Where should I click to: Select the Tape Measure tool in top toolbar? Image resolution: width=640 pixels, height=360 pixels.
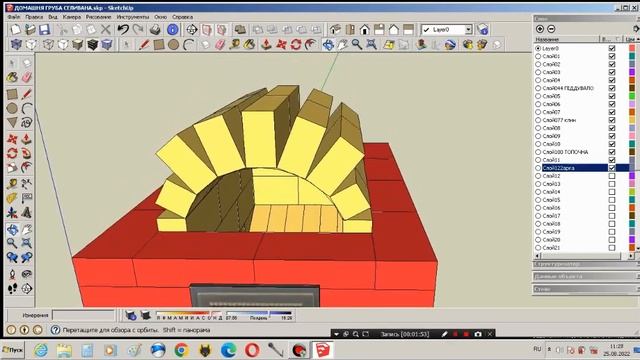coord(235,44)
